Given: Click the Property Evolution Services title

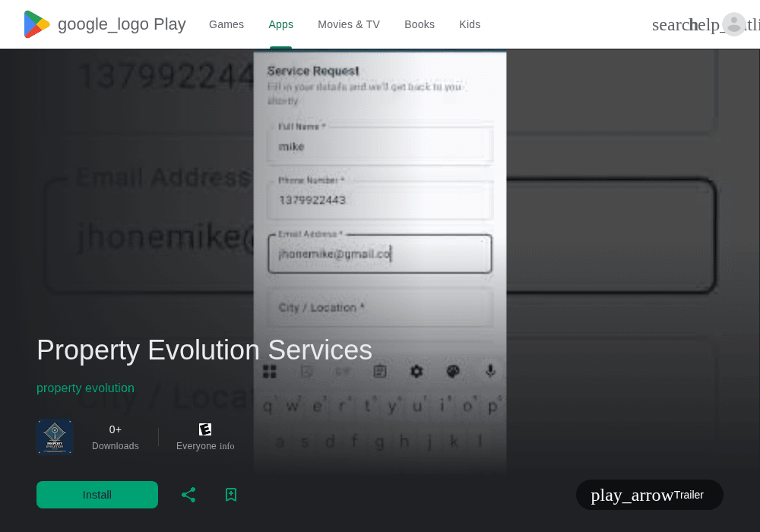Looking at the screenshot, I should [x=204, y=350].
